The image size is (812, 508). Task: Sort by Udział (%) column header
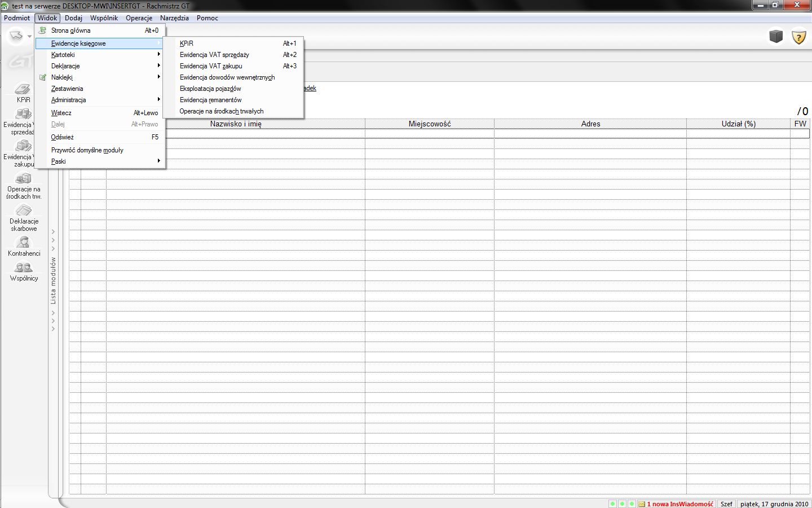click(738, 124)
